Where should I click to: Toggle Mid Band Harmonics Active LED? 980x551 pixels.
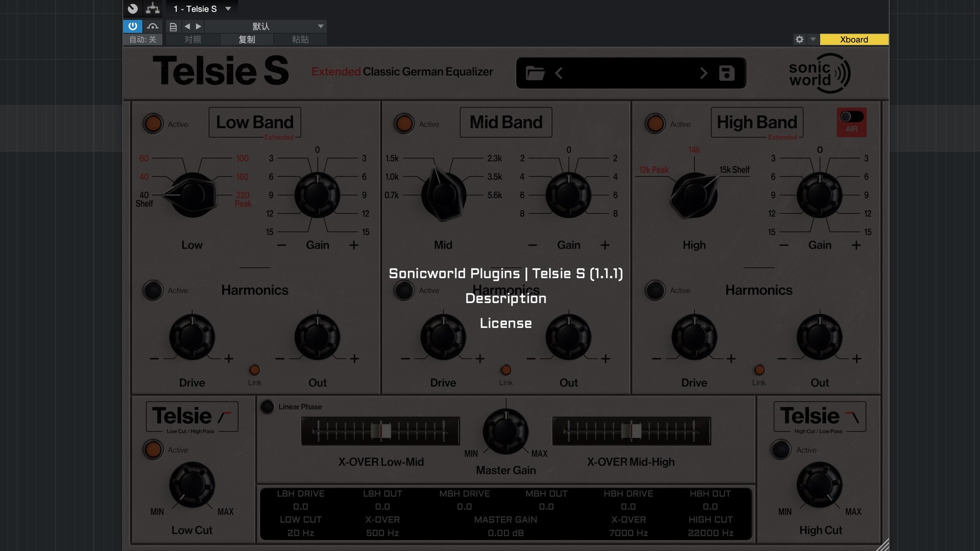pos(404,290)
